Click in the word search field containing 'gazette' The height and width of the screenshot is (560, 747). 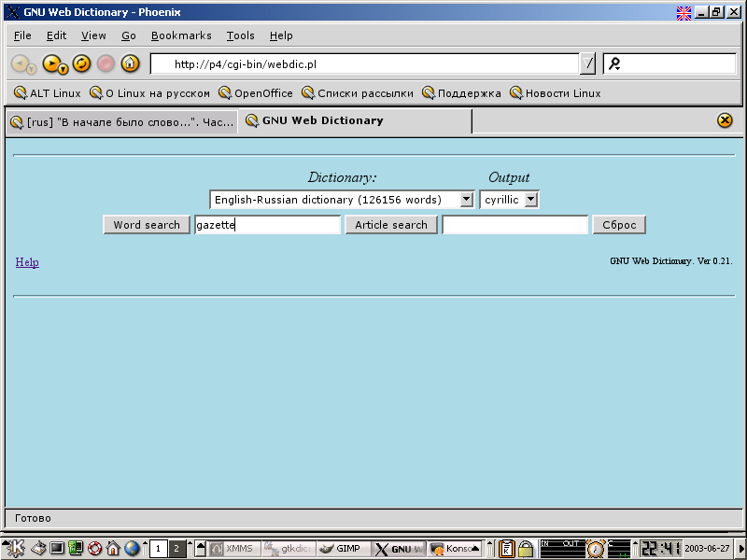click(267, 225)
